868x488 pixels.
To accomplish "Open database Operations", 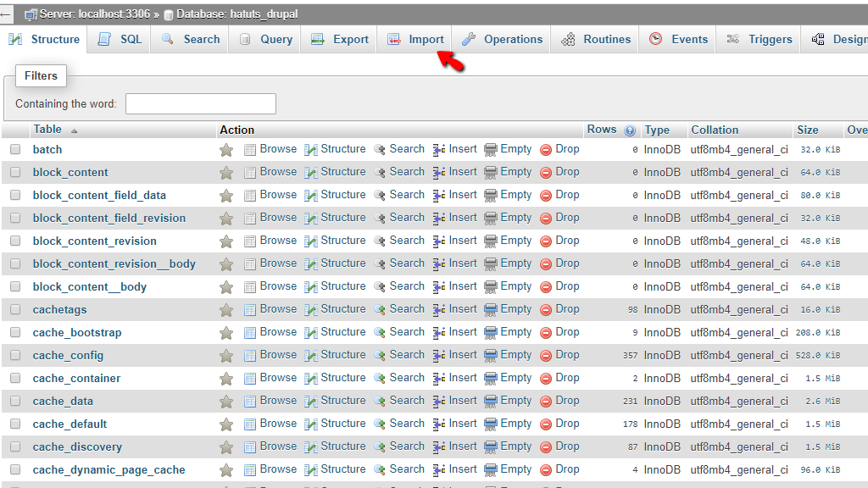I will 501,39.
